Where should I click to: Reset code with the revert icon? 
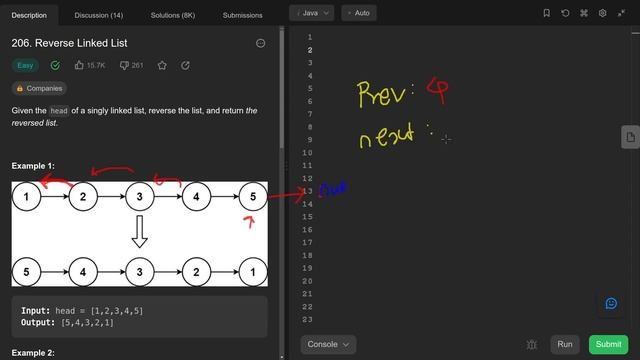[x=565, y=13]
